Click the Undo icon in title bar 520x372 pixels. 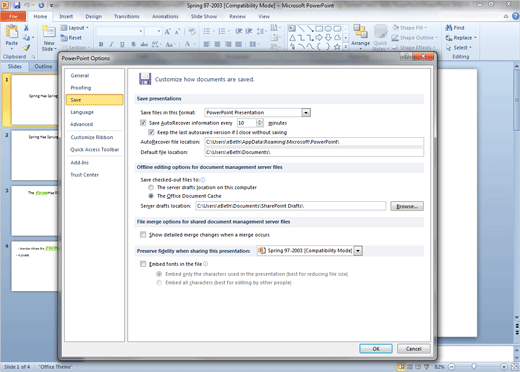click(x=27, y=5)
